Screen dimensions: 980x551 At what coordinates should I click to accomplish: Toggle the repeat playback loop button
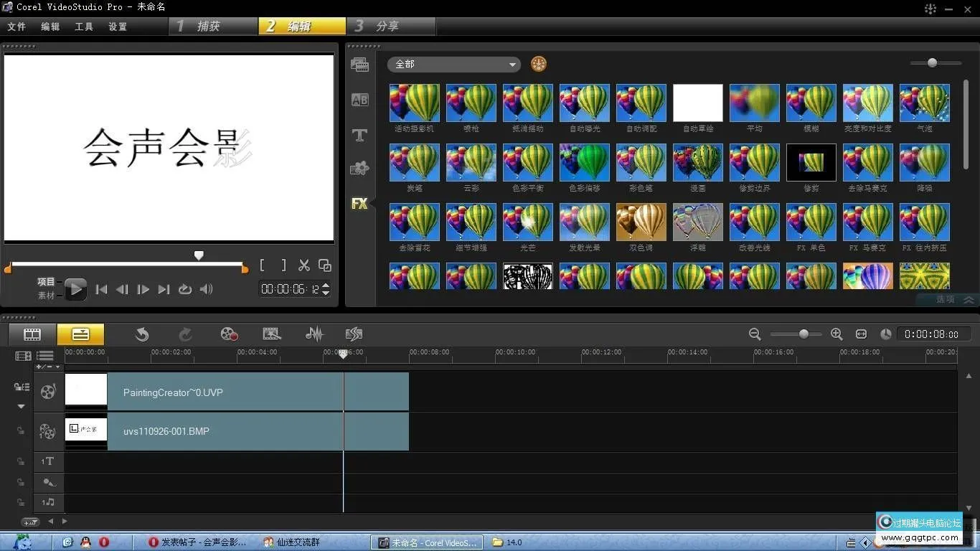click(x=185, y=289)
